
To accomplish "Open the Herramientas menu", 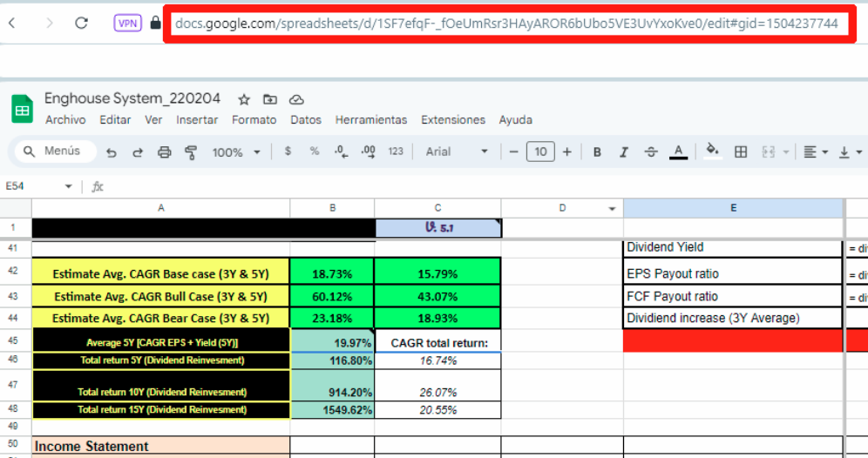I will (371, 120).
